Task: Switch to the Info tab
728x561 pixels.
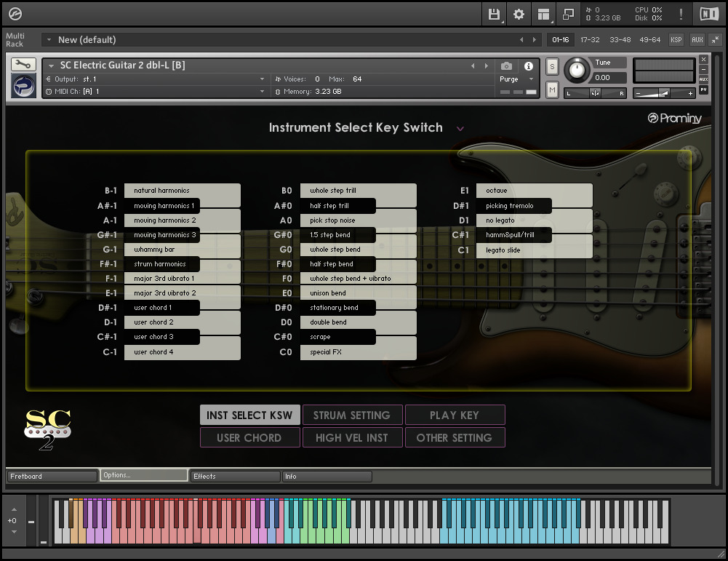Action: 327,477
